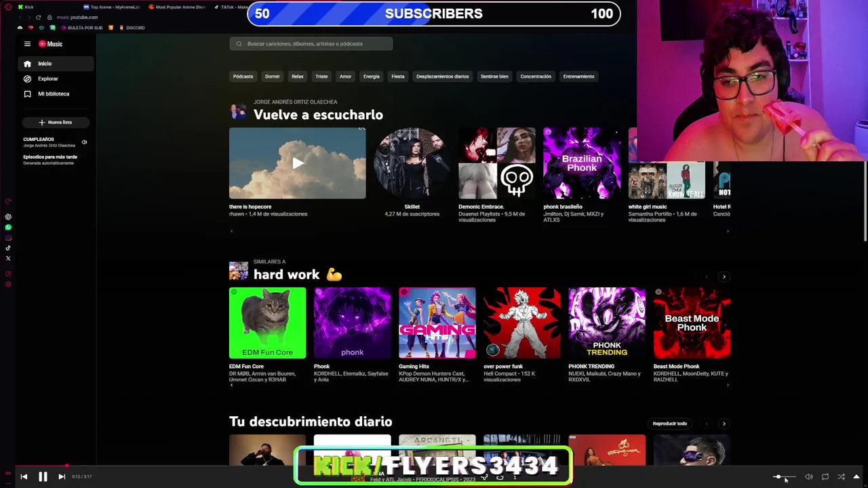Open the EDM Fun Core playlist
Screen dimensions: 868x488
click(267, 323)
